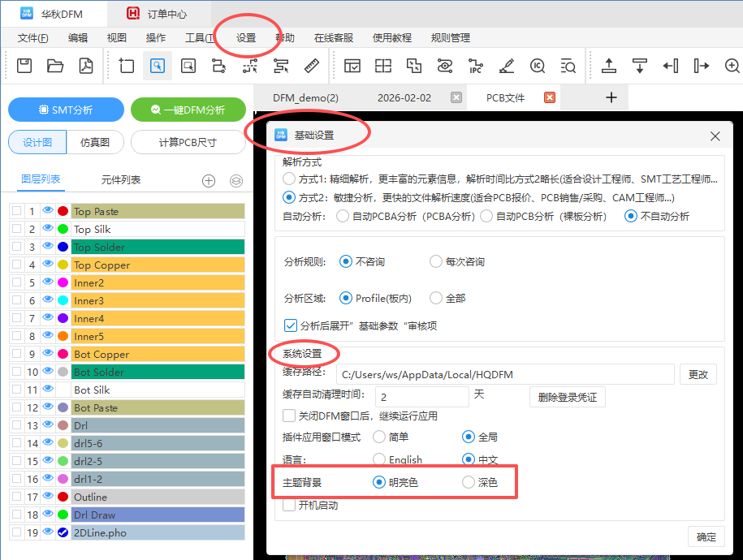Click the IC search magnifier icon
743x560 pixels.
coord(537,66)
